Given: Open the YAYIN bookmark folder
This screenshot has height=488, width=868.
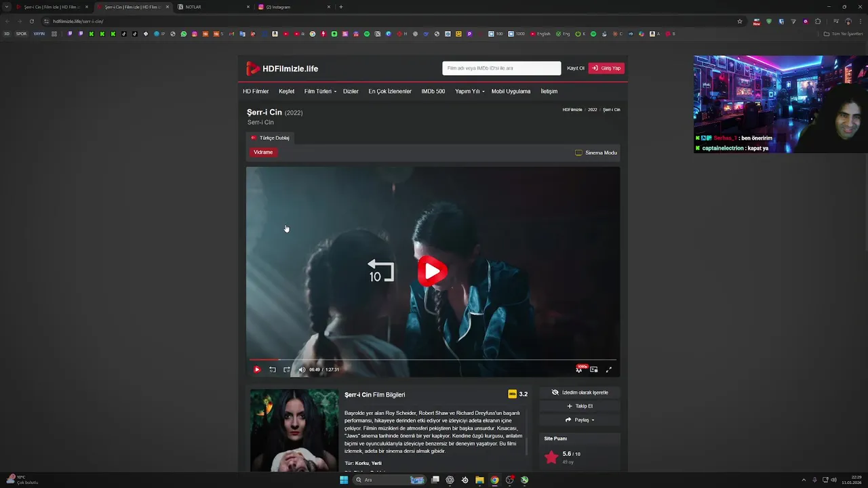Looking at the screenshot, I should click(x=39, y=34).
